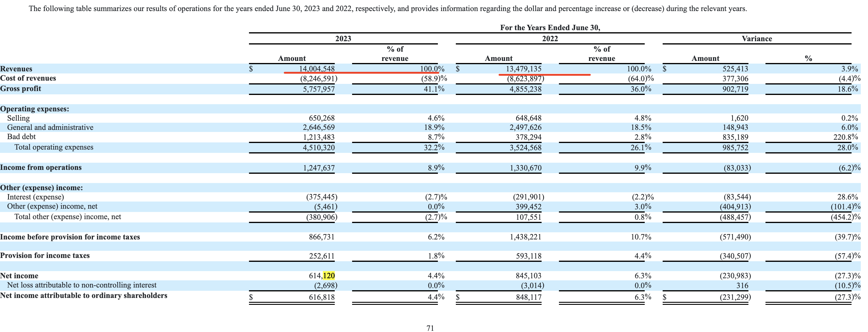Click the 2023 column year header
This screenshot has width=868, height=332.
[x=343, y=39]
